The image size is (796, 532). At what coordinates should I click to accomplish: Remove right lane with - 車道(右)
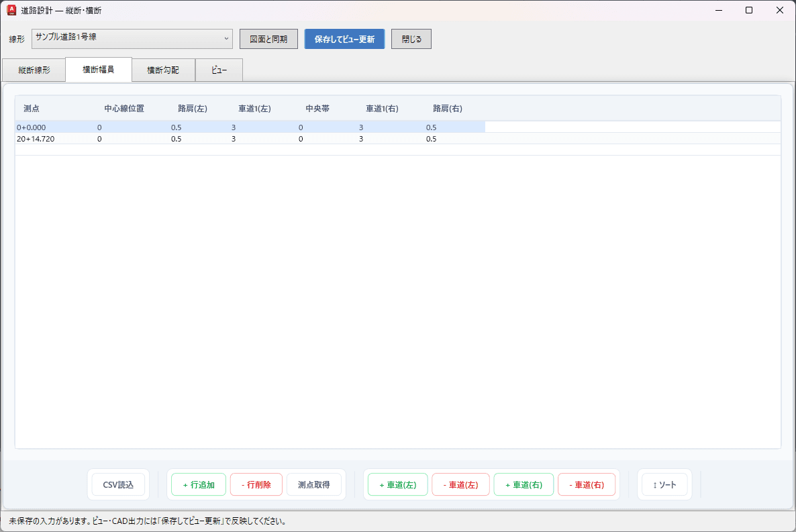587,485
